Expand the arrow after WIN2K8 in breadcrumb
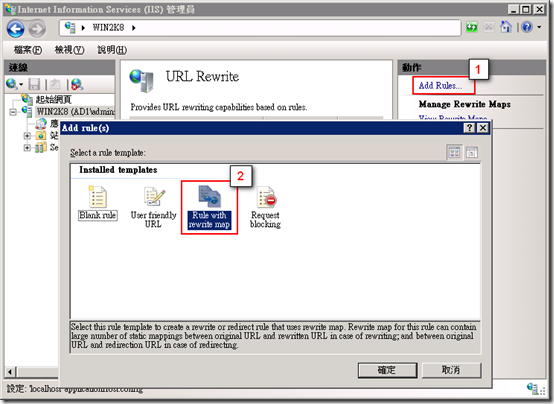 tap(134, 28)
